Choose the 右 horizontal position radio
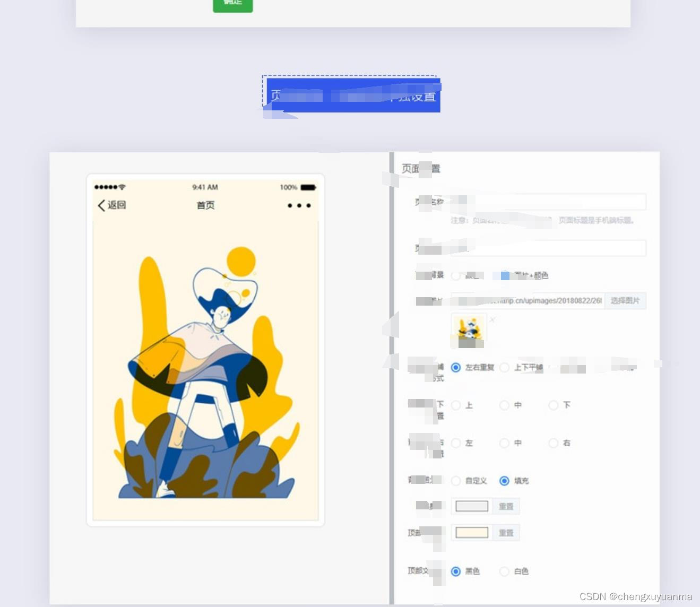Screen dimensions: 700x607 coord(554,443)
